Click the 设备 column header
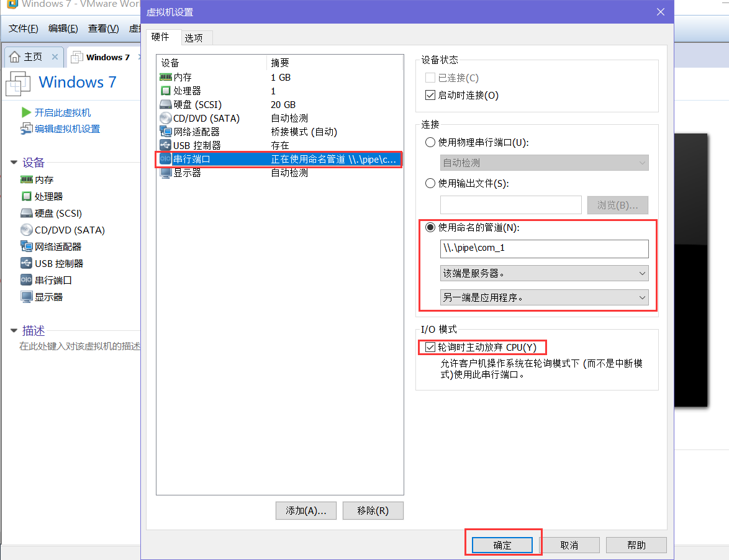Viewport: 729px width, 560px height. tap(212, 62)
